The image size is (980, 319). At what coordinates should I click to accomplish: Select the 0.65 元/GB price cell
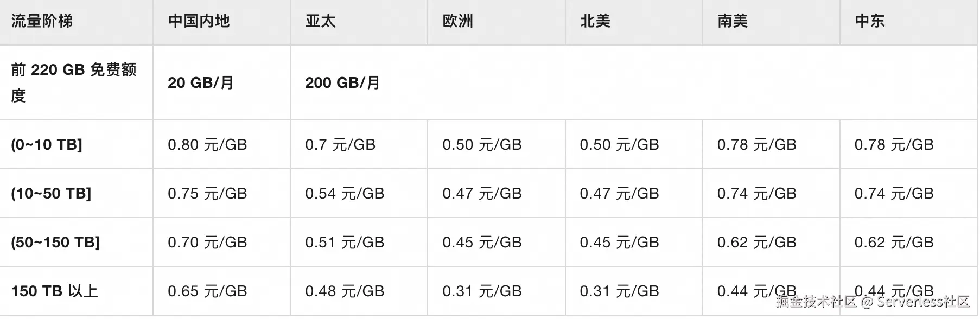click(x=207, y=291)
